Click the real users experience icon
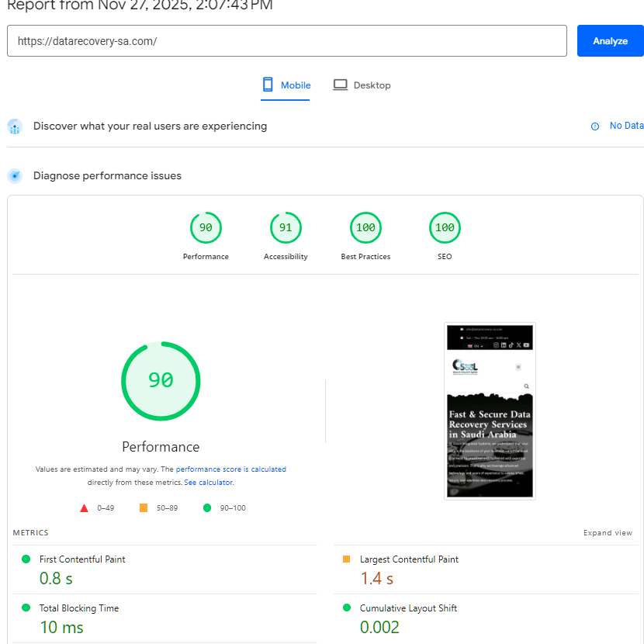This screenshot has height=644, width=644. [15, 126]
